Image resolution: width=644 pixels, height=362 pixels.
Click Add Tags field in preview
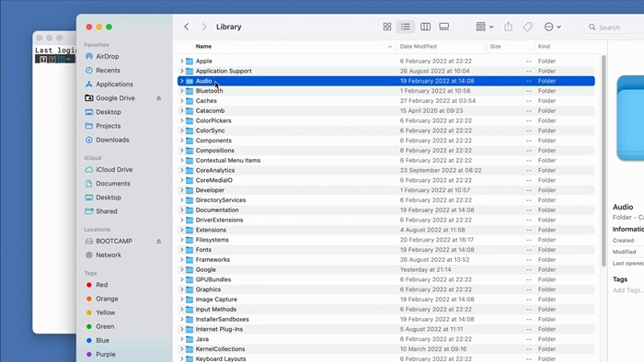pos(628,290)
